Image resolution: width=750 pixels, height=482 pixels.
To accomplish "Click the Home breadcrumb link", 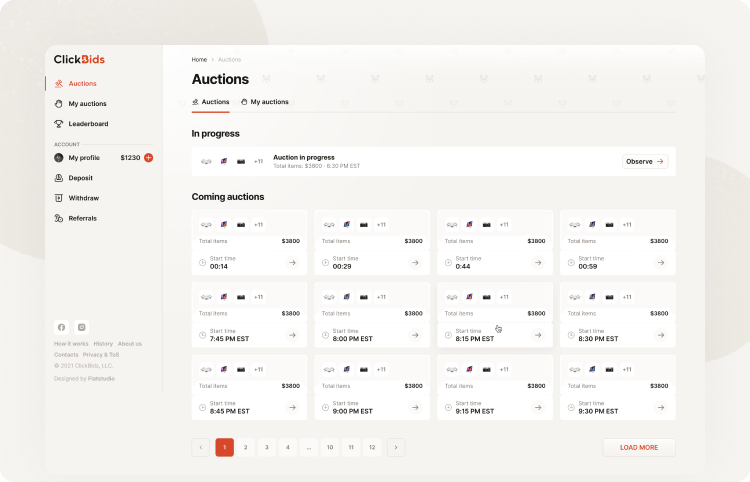I will (199, 60).
